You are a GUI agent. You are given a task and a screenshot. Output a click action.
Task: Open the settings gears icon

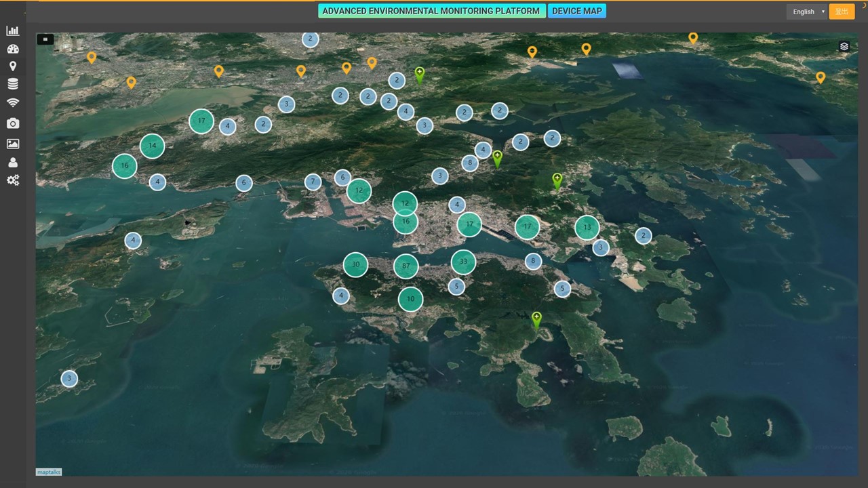13,180
